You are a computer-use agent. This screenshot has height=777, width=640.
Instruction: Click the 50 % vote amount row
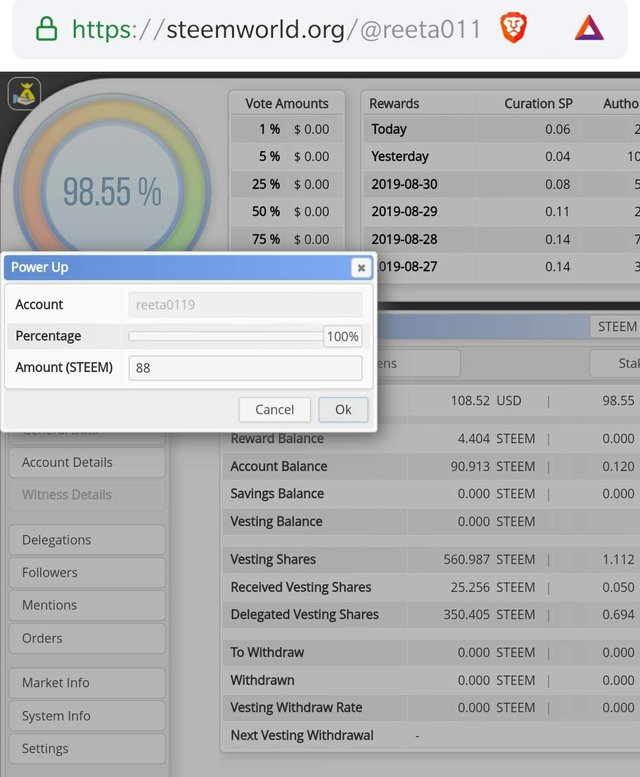pyautogui.click(x=287, y=212)
